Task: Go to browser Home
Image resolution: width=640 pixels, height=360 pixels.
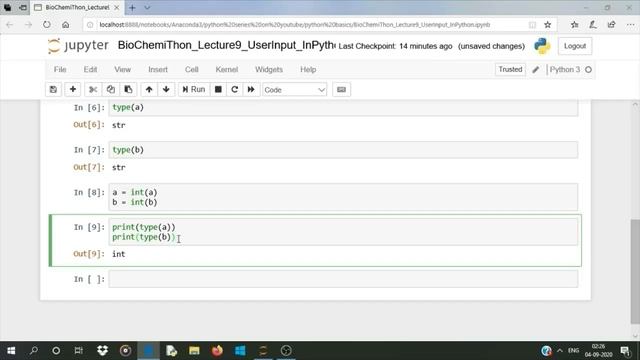Action: click(65, 24)
